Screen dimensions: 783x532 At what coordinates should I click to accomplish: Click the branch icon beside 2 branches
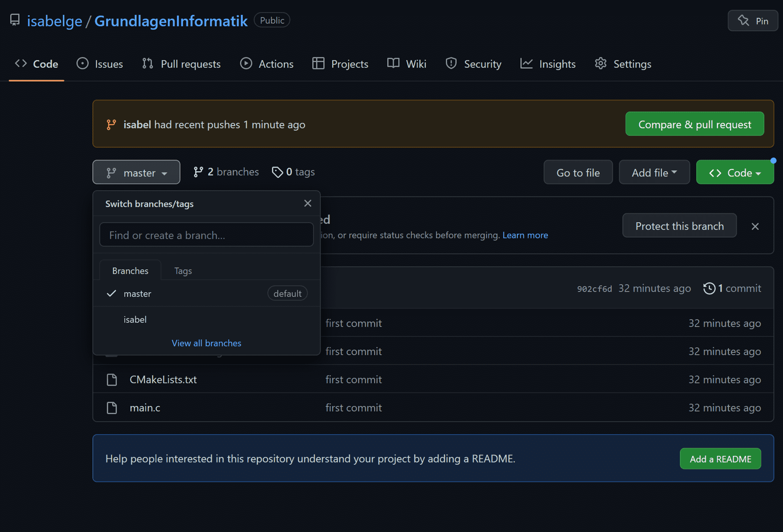(198, 172)
